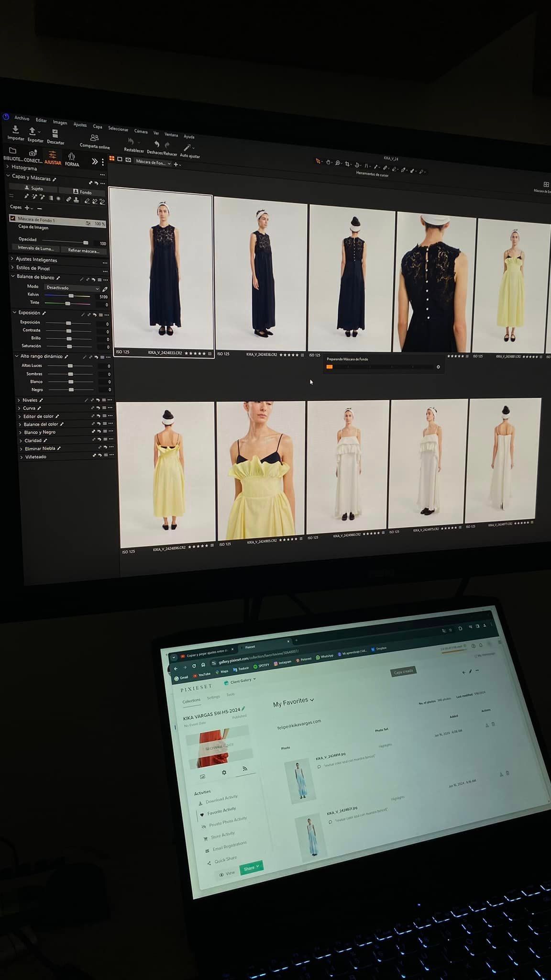The width and height of the screenshot is (551, 980).
Task: Select the healing mask tool
Action: tap(68, 199)
